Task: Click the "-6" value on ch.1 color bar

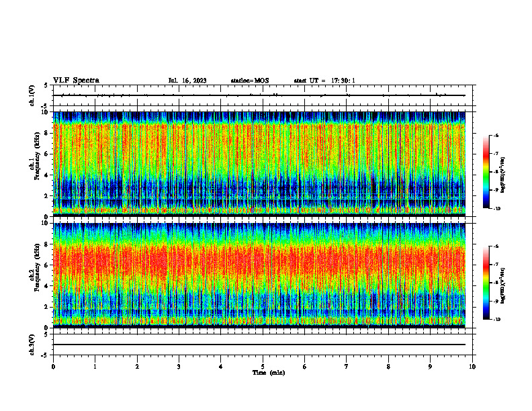Action: (x=496, y=135)
